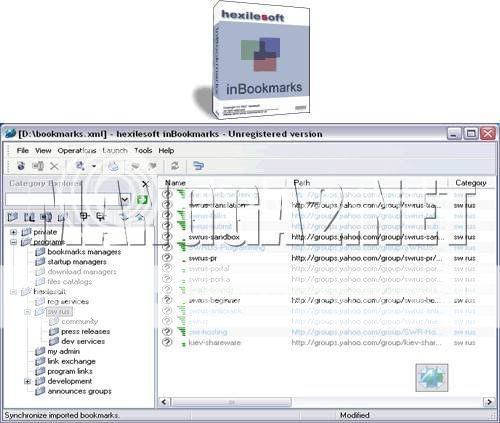Screen dimensions: 500x423
Task: Select the swrus-beginner bookmark
Action: point(214,301)
